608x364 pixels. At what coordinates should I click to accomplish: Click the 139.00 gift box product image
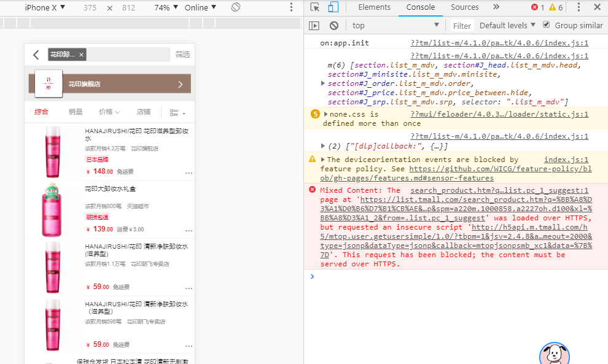52,210
